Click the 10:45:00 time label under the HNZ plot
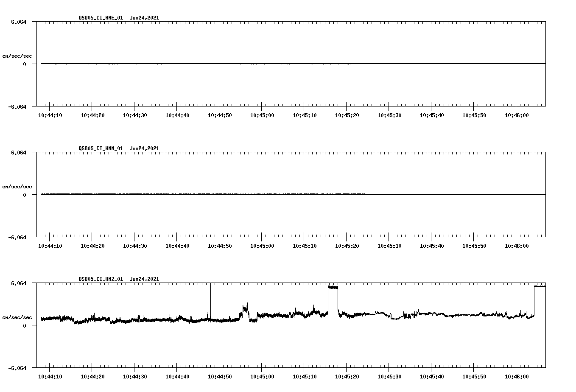This screenshot has width=576, height=392. (262, 377)
